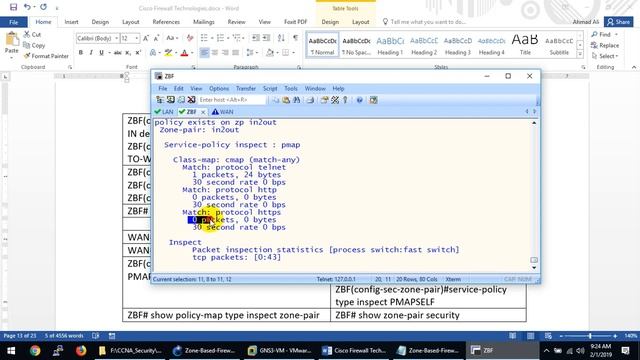Toggle Italic formatting in Word ribbon
The height and width of the screenshot is (360, 640).
pos(91,53)
